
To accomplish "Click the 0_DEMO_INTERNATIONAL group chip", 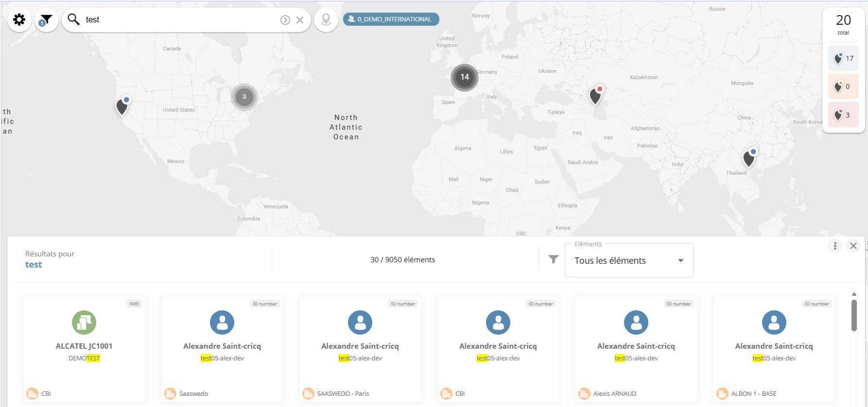I will click(391, 19).
